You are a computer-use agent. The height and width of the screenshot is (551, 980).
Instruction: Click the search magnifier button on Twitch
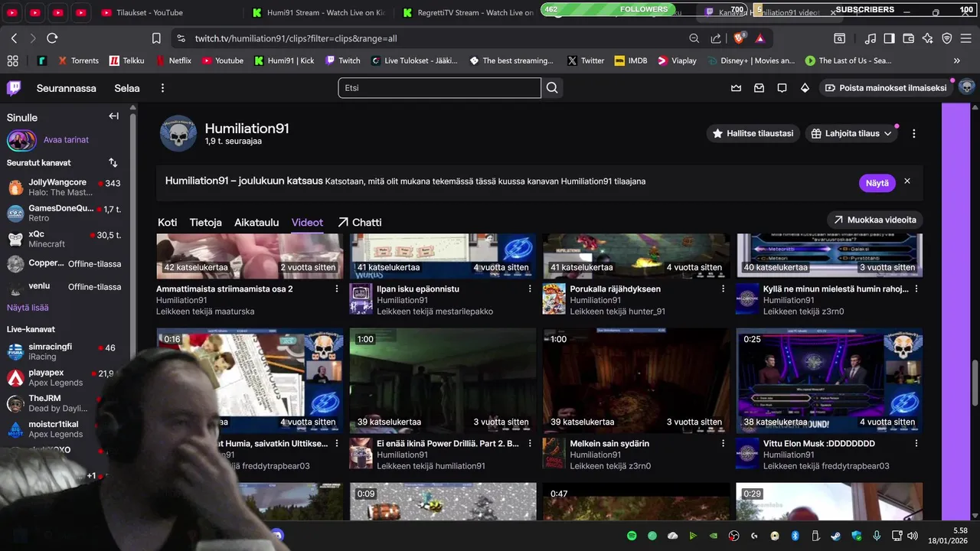[552, 88]
